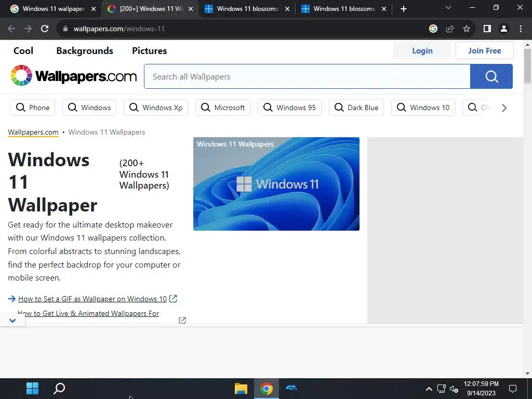Click external link icon beside GIF link
Image resolution: width=532 pixels, height=399 pixels.
pyautogui.click(x=173, y=299)
